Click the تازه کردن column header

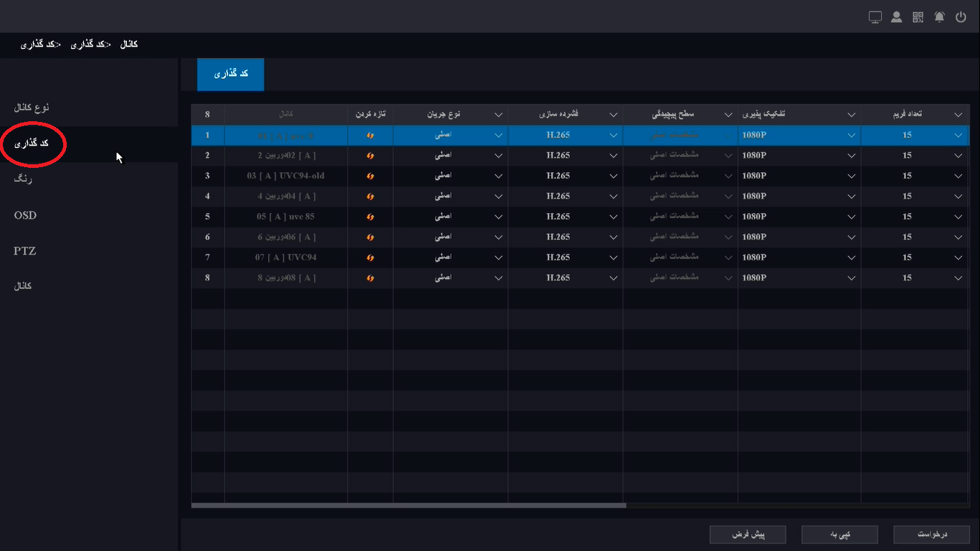click(370, 115)
